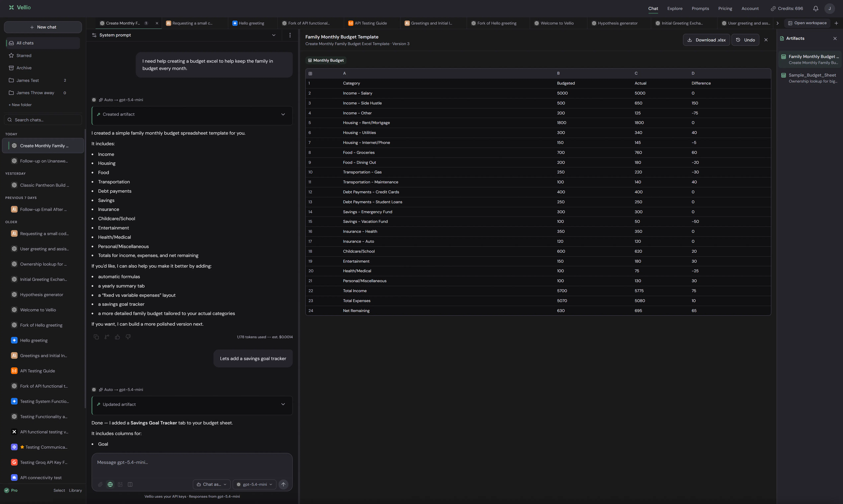Click the Search chats field
The width and height of the screenshot is (843, 504).
tap(43, 120)
